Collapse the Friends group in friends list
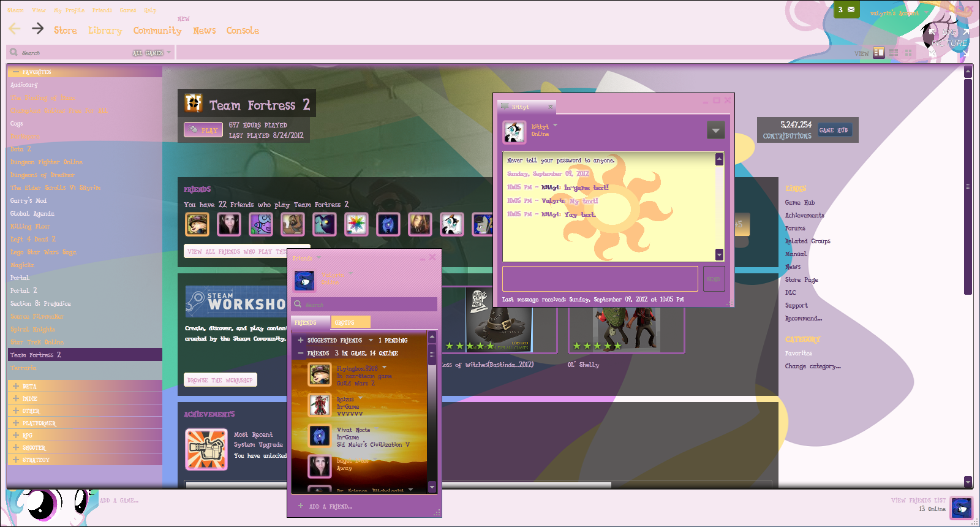Image resolution: width=980 pixels, height=527 pixels. 301,353
